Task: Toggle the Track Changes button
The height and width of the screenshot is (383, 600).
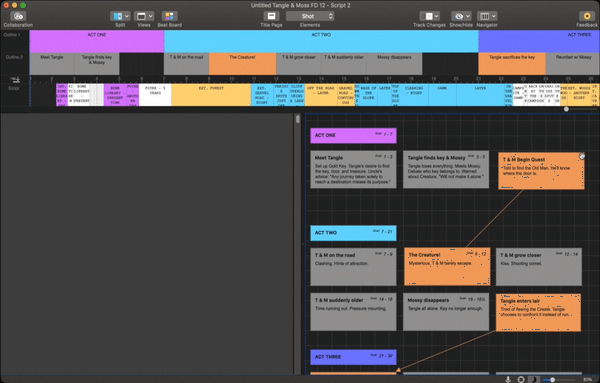Action: tap(426, 16)
